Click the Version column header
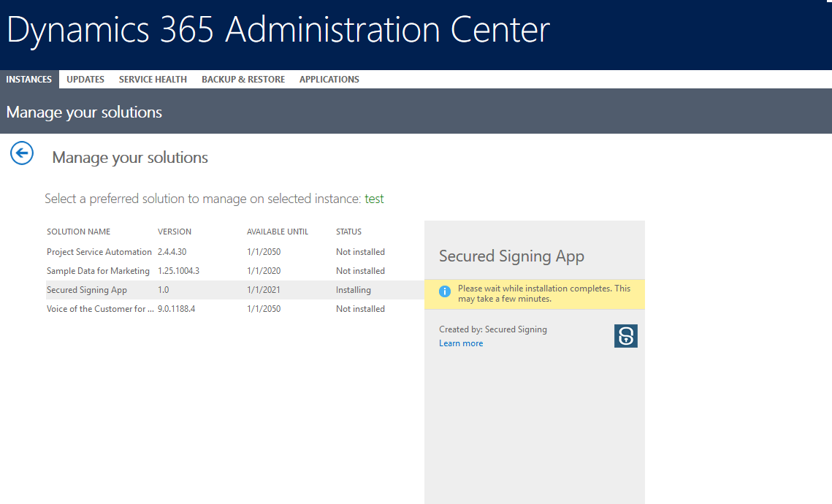832x504 pixels. [175, 232]
